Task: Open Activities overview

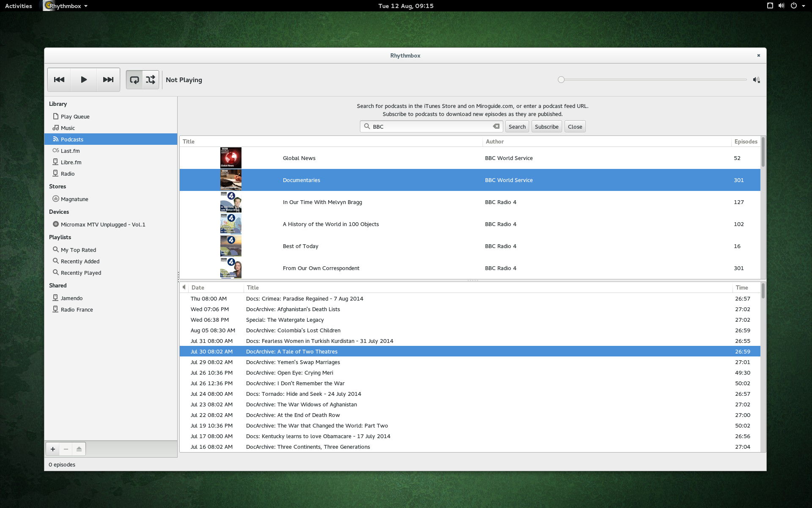Action: pos(19,6)
